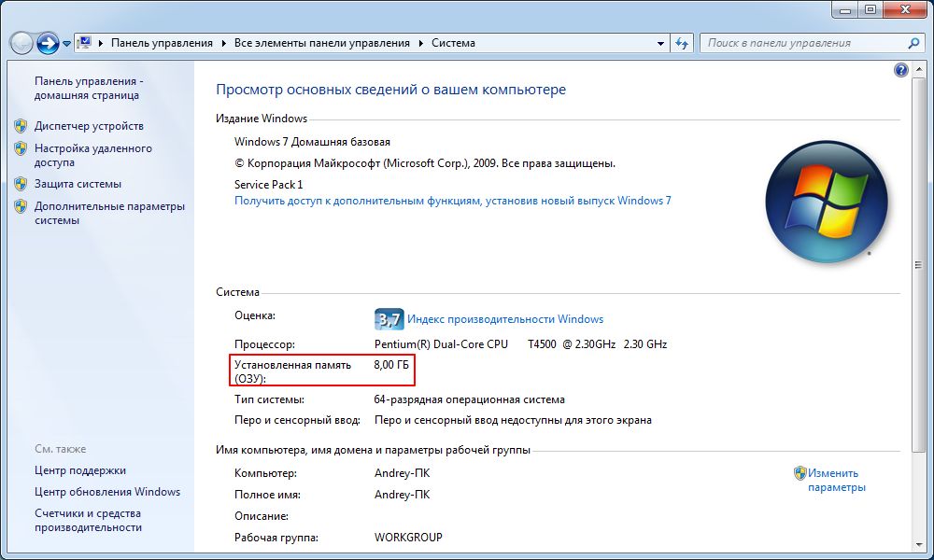Viewport: 934px width, 560px height.
Task: Click '64-разрядная операционная система' text
Action: pos(470,399)
